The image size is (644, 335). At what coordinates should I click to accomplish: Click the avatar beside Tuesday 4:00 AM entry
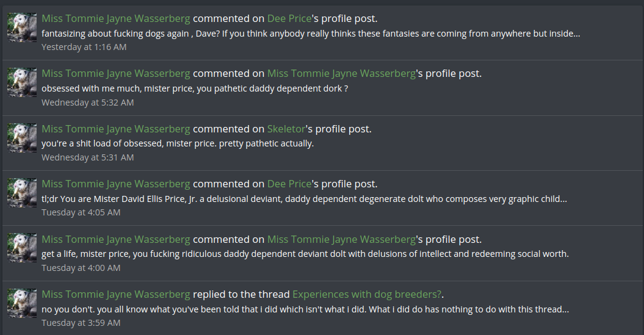point(22,248)
